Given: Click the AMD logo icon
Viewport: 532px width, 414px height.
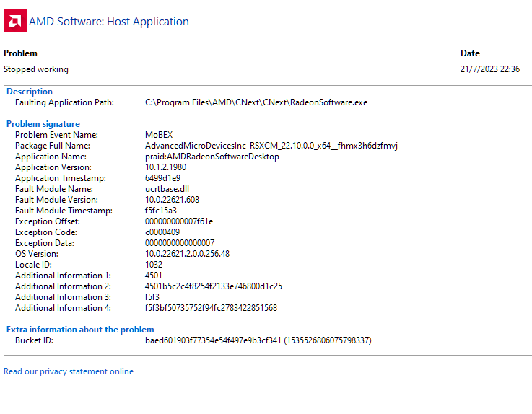Looking at the screenshot, I should (15, 21).
